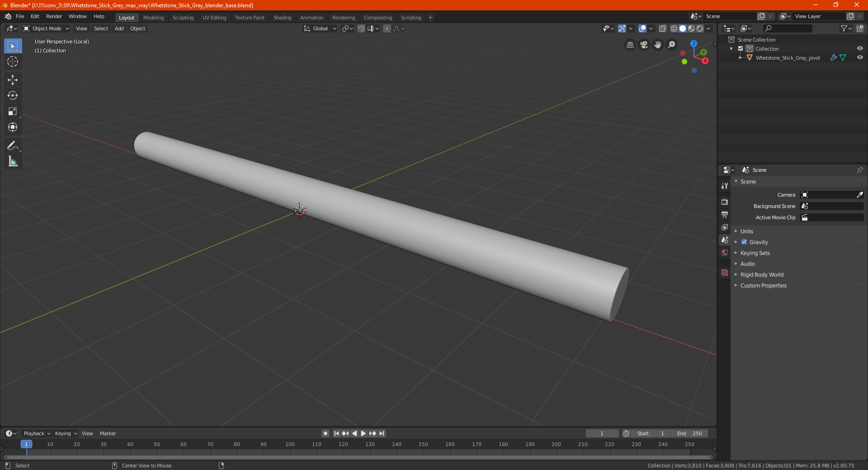The image size is (868, 470).
Task: Expand the Keying Sets panel
Action: (x=755, y=253)
